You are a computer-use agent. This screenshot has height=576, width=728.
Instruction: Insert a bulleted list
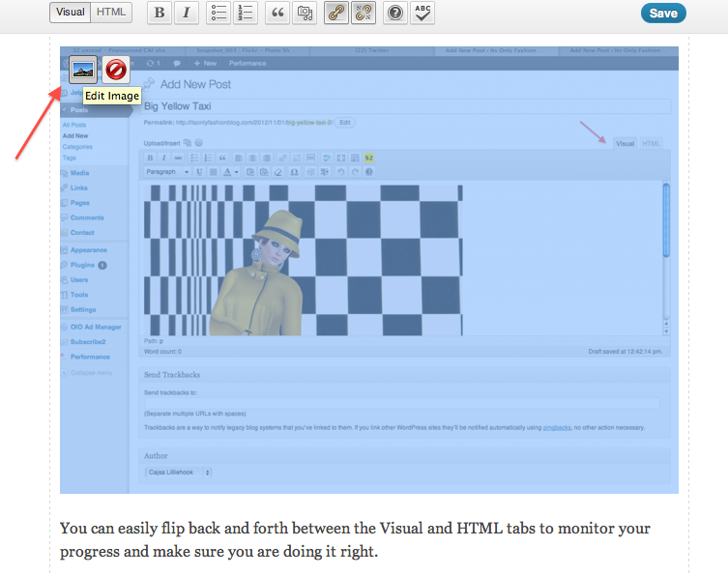(x=218, y=14)
